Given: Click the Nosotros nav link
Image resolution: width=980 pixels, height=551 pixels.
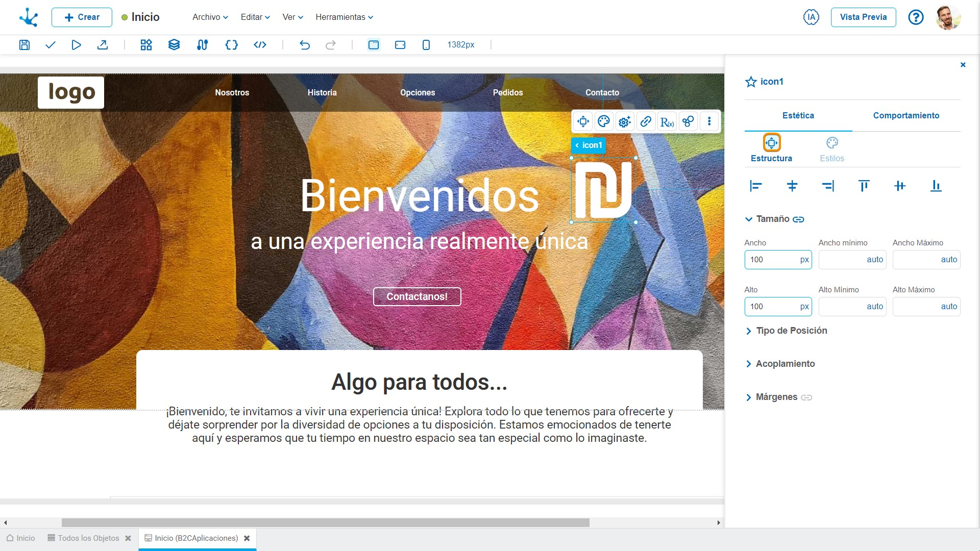Looking at the screenshot, I should 232,93.
